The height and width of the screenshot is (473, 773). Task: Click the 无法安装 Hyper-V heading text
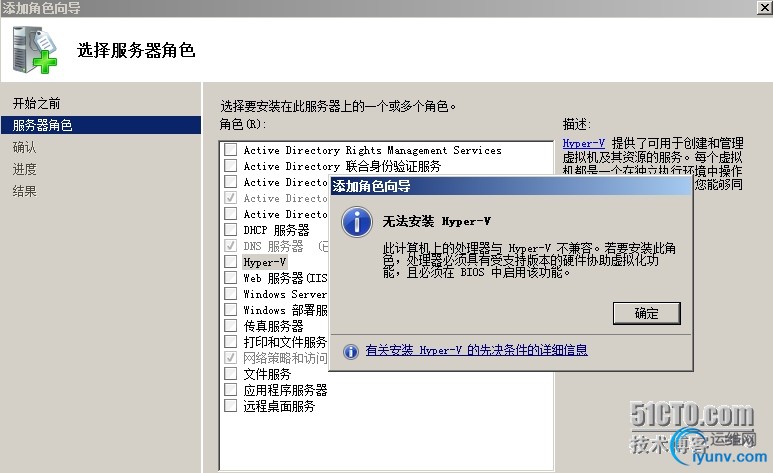(x=437, y=221)
